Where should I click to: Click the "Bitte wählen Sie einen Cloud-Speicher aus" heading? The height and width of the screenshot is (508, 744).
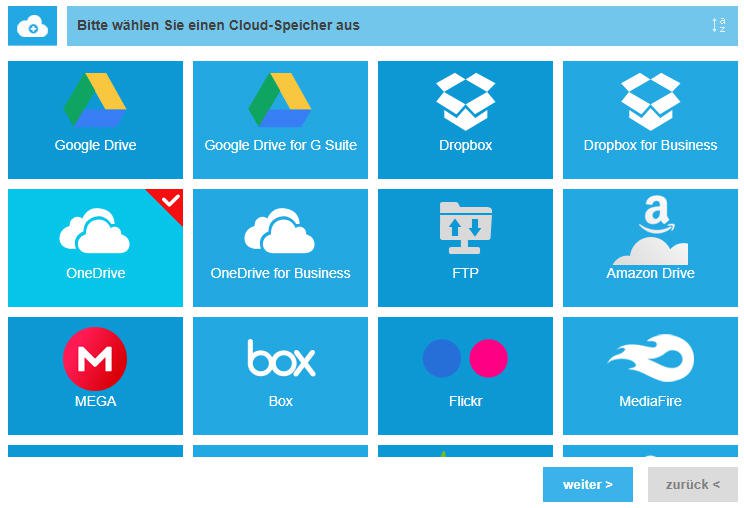click(218, 25)
